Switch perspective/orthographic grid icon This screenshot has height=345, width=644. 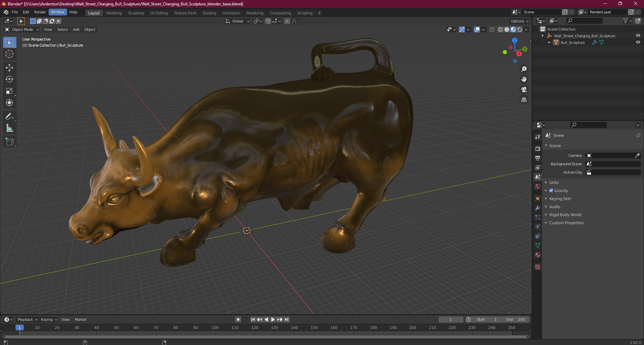click(x=524, y=100)
